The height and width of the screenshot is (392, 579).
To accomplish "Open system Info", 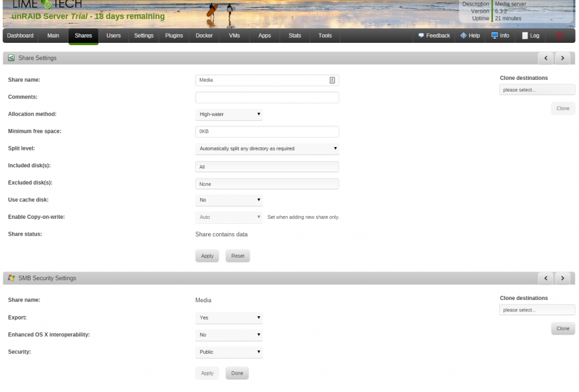I will [x=500, y=36].
